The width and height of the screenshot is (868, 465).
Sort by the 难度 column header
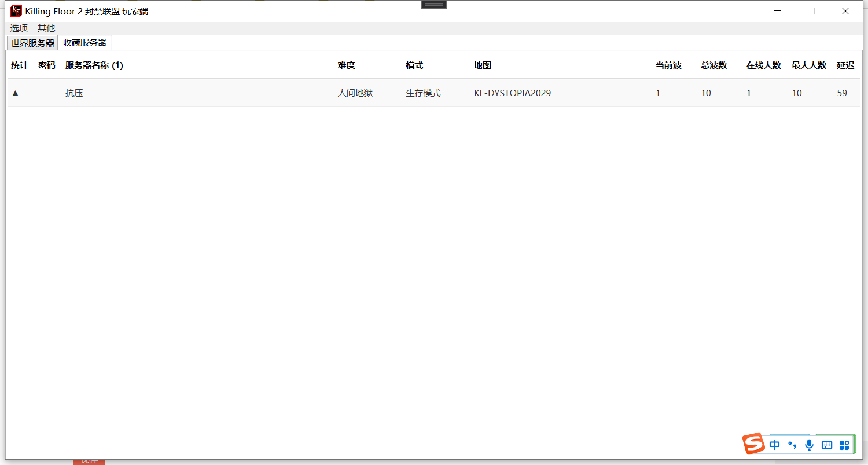click(347, 65)
